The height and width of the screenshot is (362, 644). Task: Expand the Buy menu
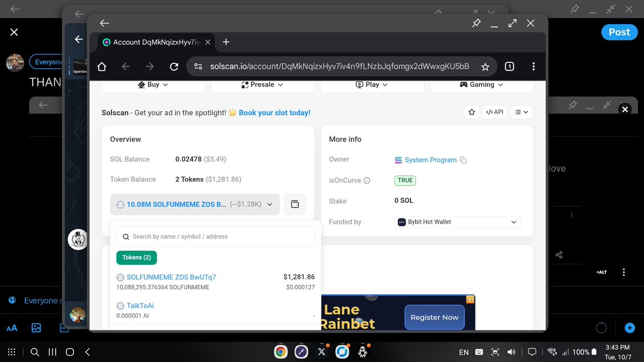click(x=153, y=84)
